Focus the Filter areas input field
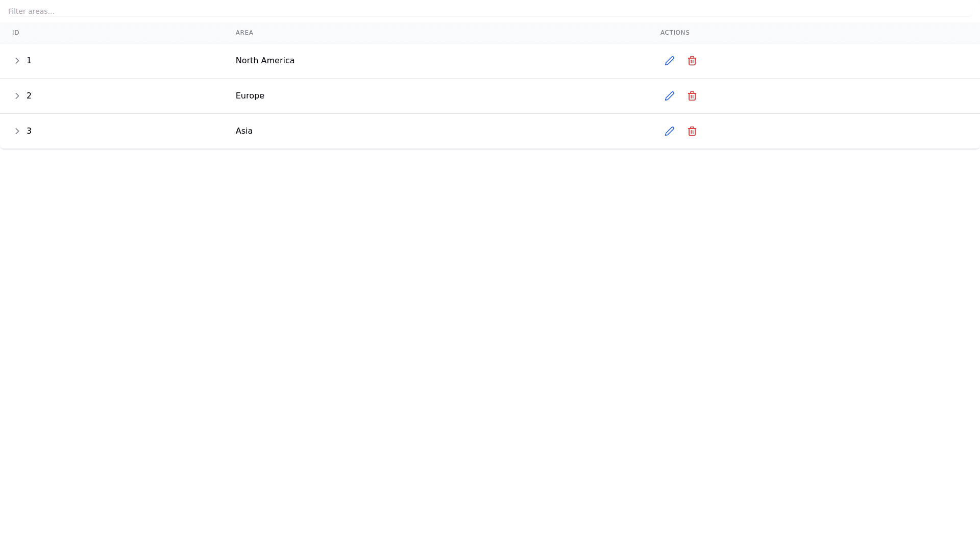The image size is (980, 551). point(489,11)
